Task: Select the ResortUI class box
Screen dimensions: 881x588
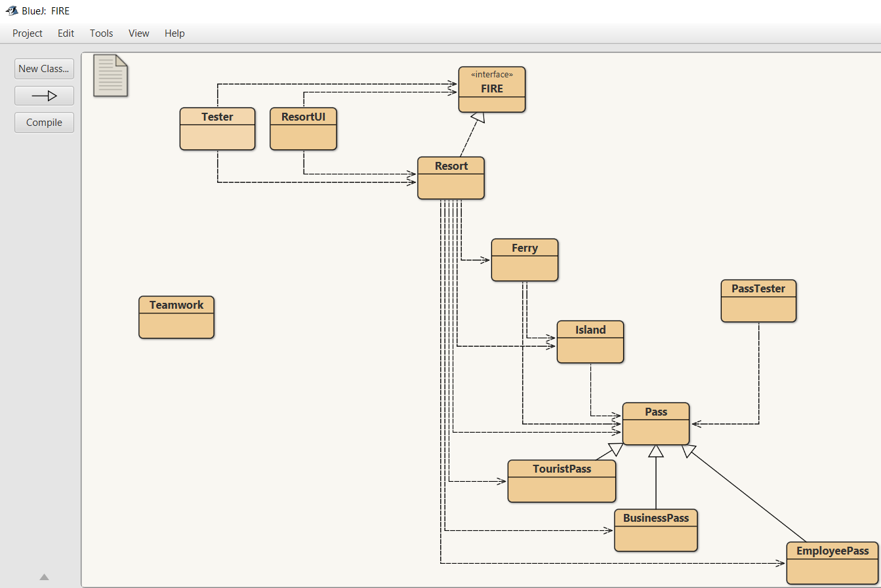Action: click(303, 128)
